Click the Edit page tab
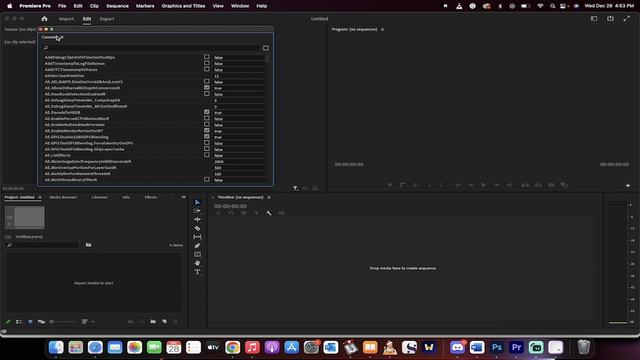The height and width of the screenshot is (360, 640). point(87,19)
